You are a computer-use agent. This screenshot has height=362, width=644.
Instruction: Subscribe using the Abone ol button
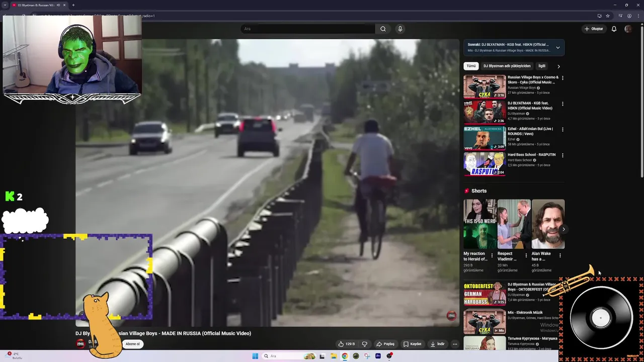point(133,344)
